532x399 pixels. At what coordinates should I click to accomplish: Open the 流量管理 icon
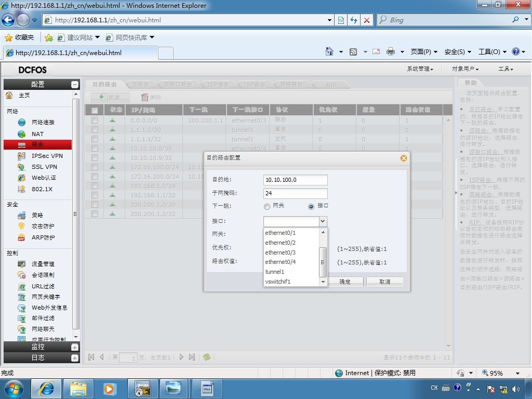(x=22, y=264)
